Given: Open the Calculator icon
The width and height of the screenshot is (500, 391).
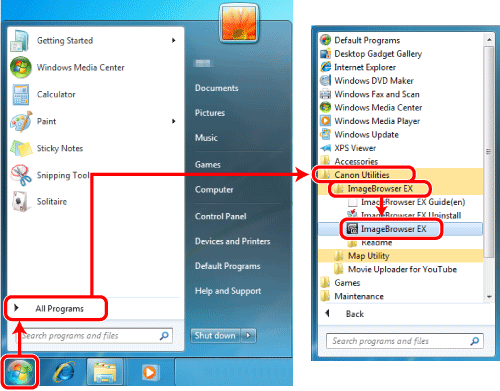Looking at the screenshot, I should tap(21, 94).
